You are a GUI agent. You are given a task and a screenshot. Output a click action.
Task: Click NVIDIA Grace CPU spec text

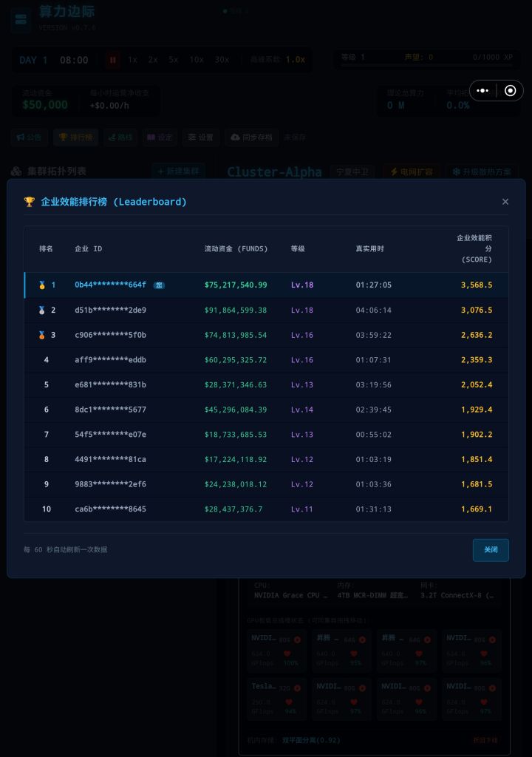pyautogui.click(x=291, y=595)
